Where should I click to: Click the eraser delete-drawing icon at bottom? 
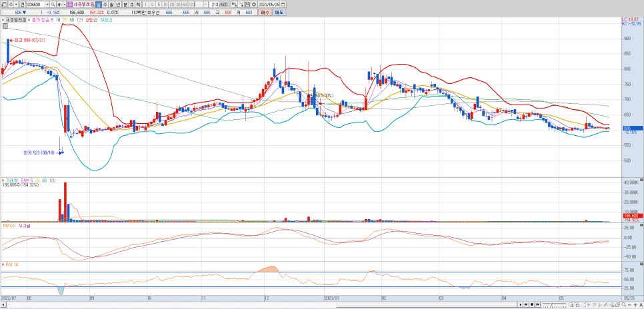(x=612, y=304)
